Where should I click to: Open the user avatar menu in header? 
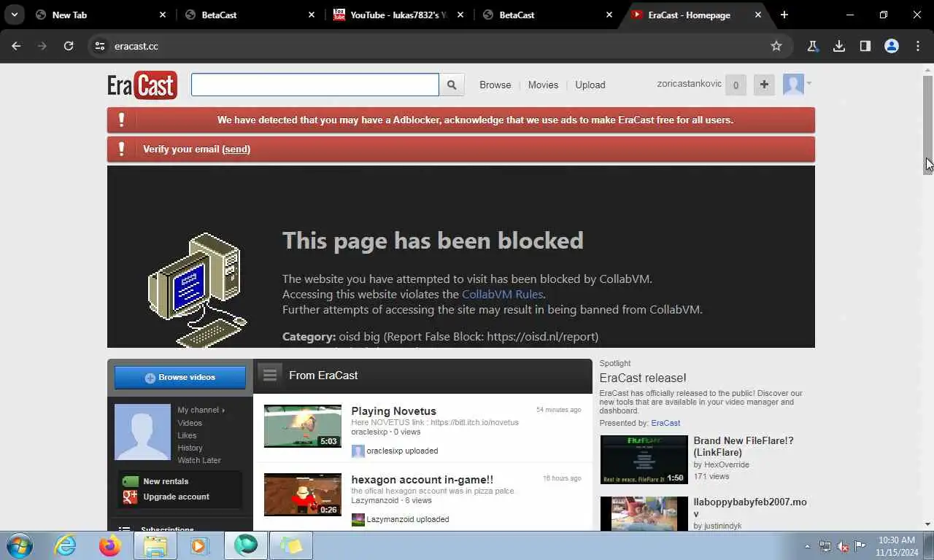(x=797, y=85)
